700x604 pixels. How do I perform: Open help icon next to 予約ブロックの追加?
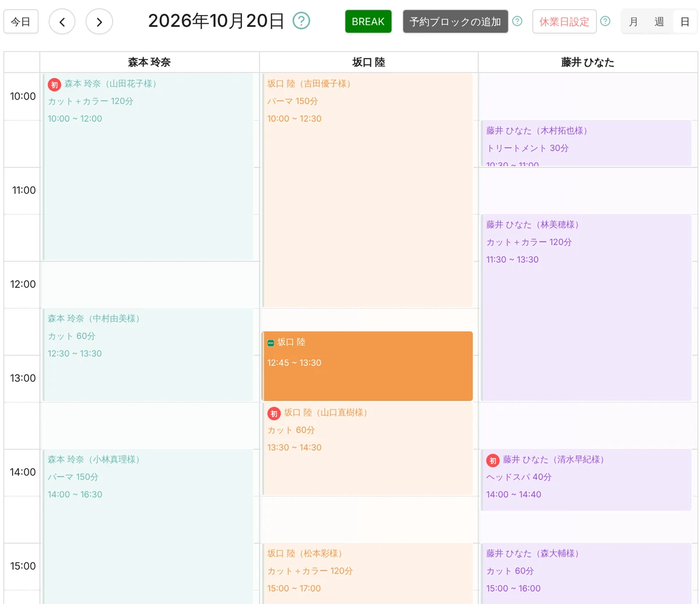[x=517, y=22]
